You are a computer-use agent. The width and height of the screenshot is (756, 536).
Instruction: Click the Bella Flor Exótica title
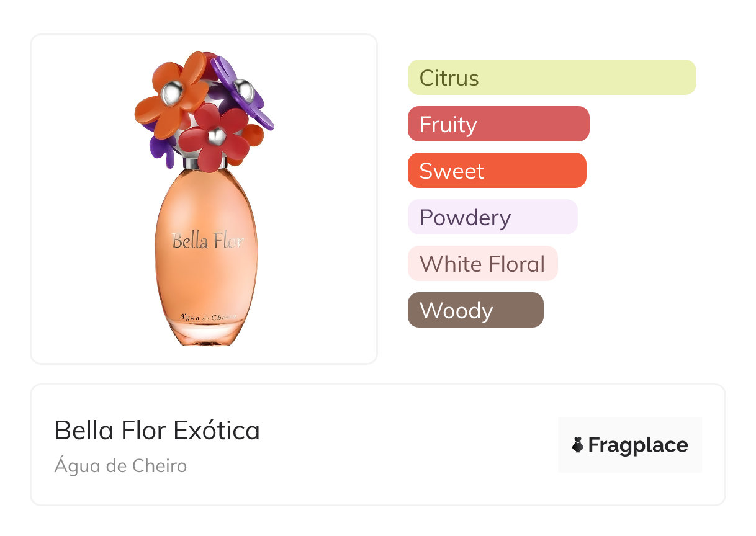[157, 431]
